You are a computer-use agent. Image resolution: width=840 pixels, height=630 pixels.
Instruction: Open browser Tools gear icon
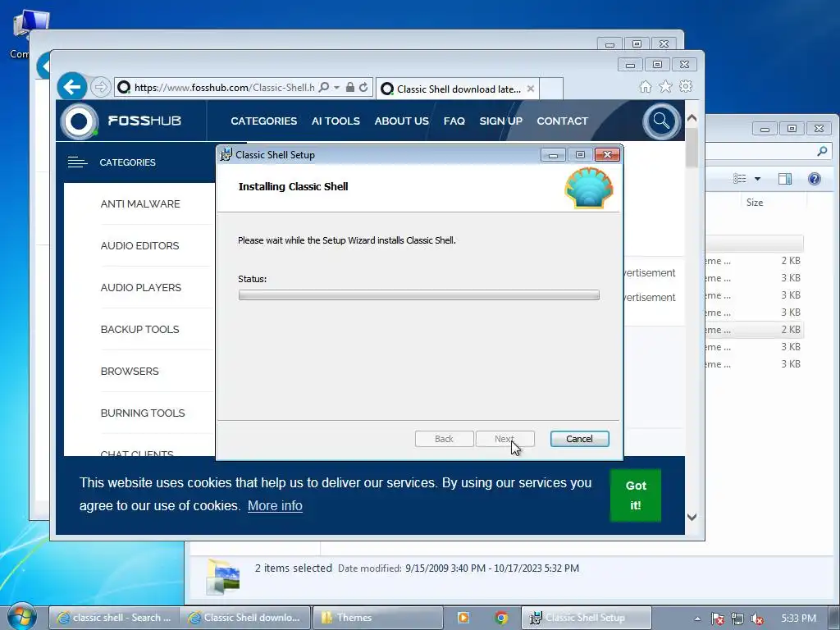pyautogui.click(x=686, y=86)
